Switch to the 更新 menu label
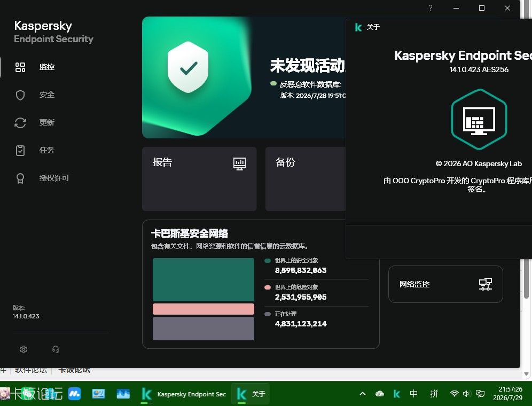Screen dimensions: 532x406 47,122
